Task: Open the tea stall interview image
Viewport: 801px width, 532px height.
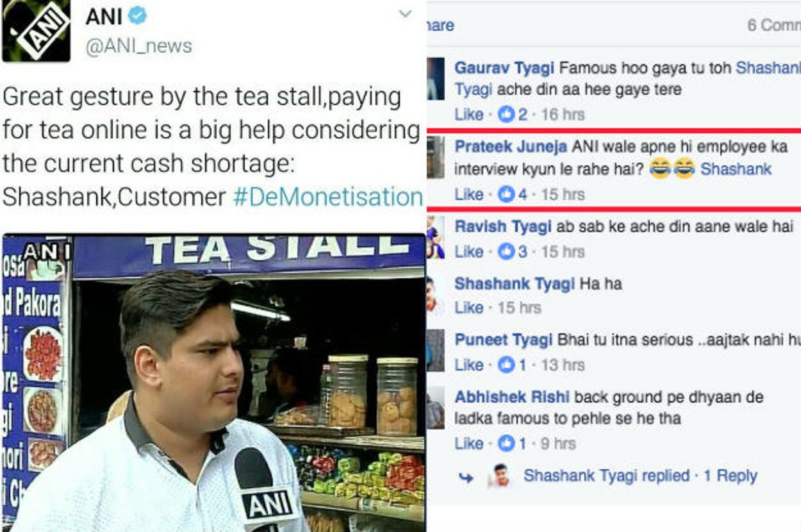Action: [213, 383]
